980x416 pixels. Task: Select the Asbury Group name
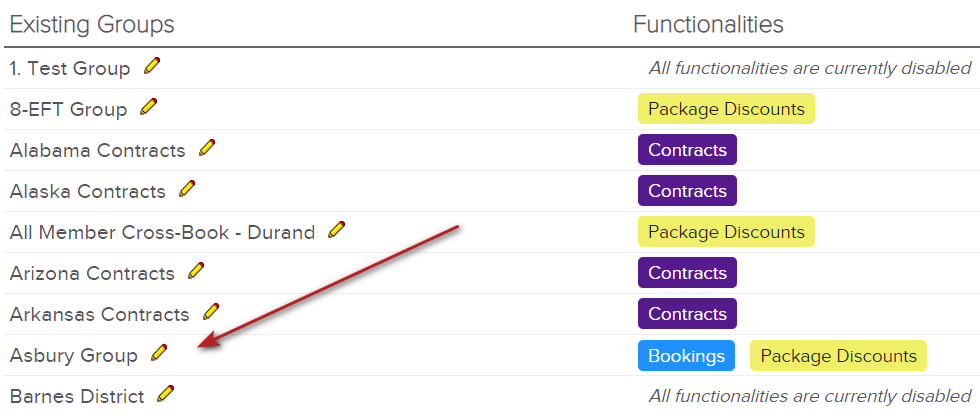[x=74, y=355]
